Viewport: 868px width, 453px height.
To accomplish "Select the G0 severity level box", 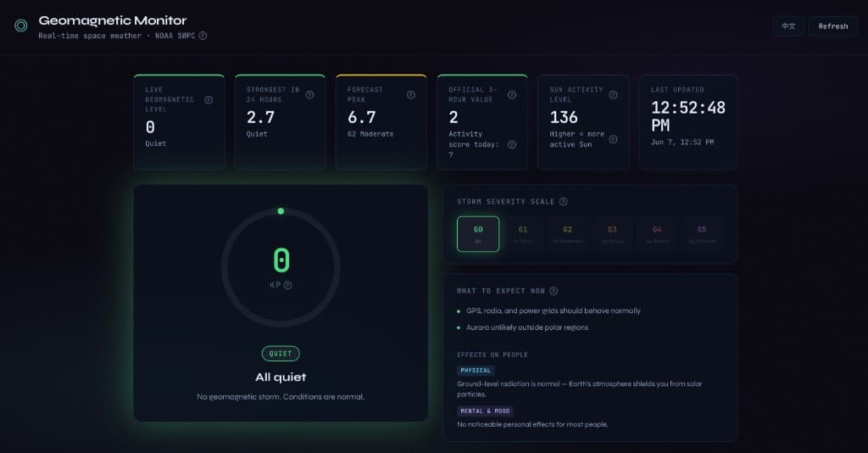I will [478, 233].
